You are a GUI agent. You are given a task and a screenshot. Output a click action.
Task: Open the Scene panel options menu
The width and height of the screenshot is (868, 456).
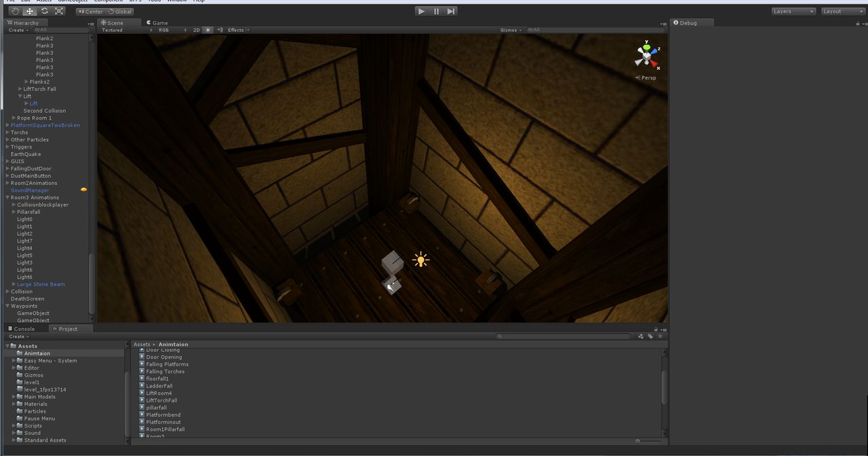[664, 24]
